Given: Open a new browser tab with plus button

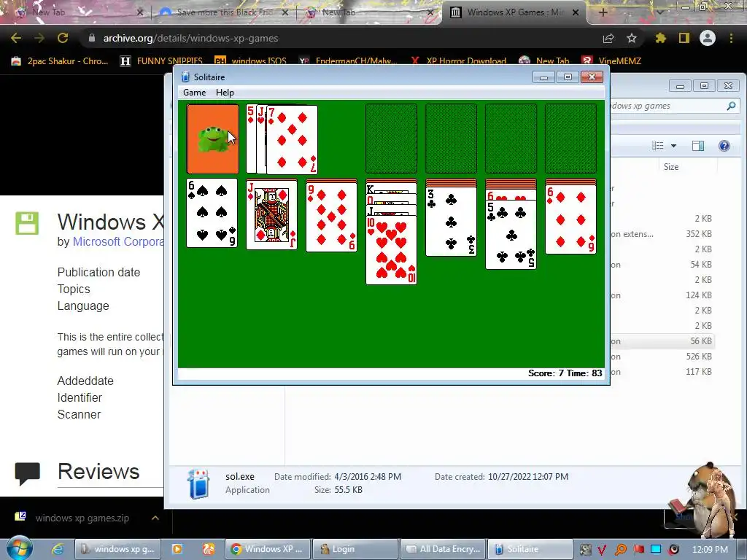Looking at the screenshot, I should pyautogui.click(x=603, y=12).
